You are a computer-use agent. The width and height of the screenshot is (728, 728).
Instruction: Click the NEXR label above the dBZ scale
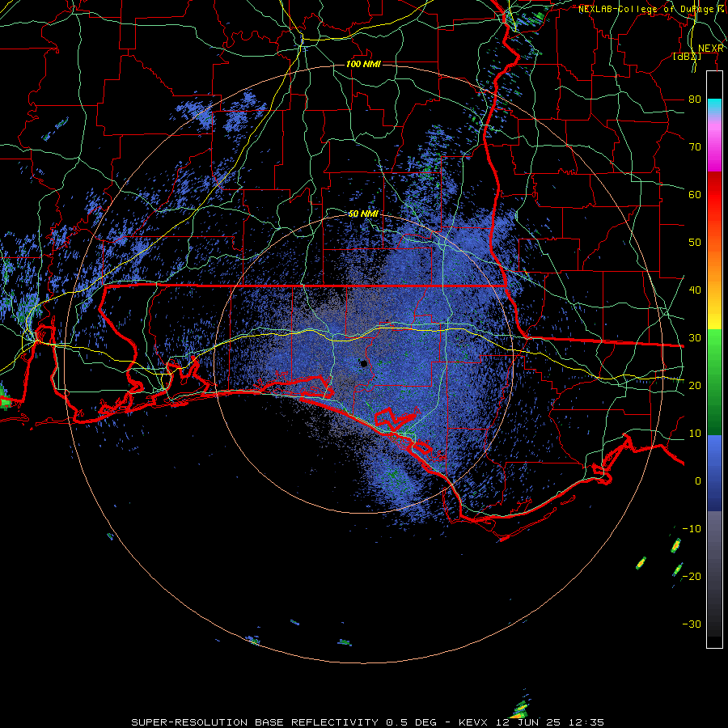[x=711, y=49]
